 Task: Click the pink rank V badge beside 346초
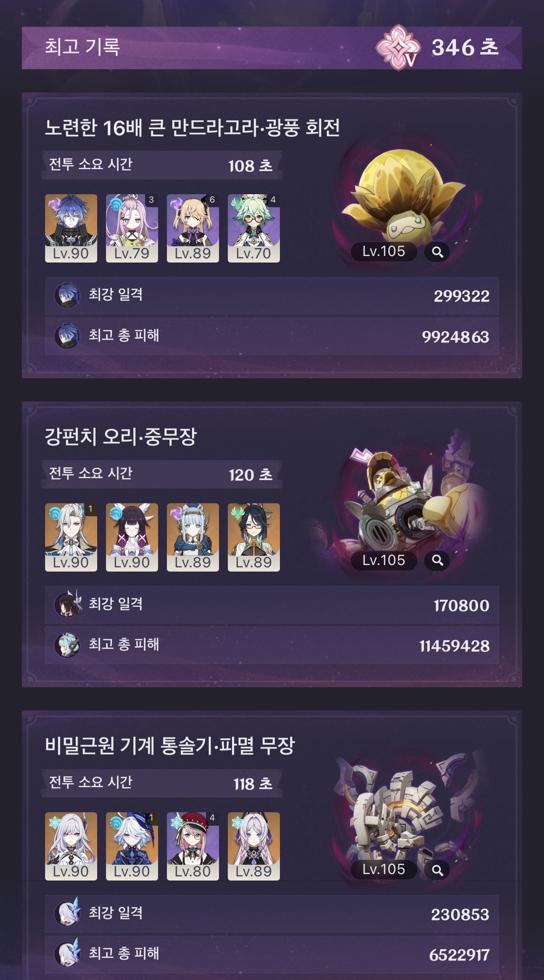pyautogui.click(x=398, y=48)
